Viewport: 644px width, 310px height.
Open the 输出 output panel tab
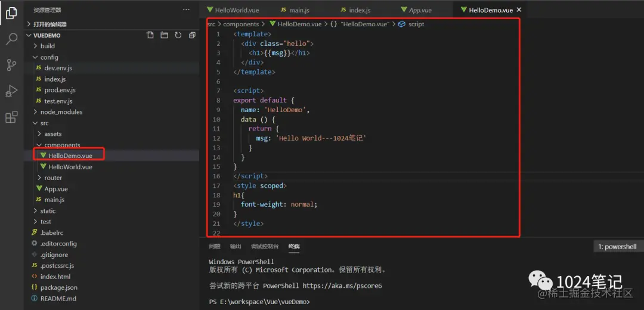point(236,246)
